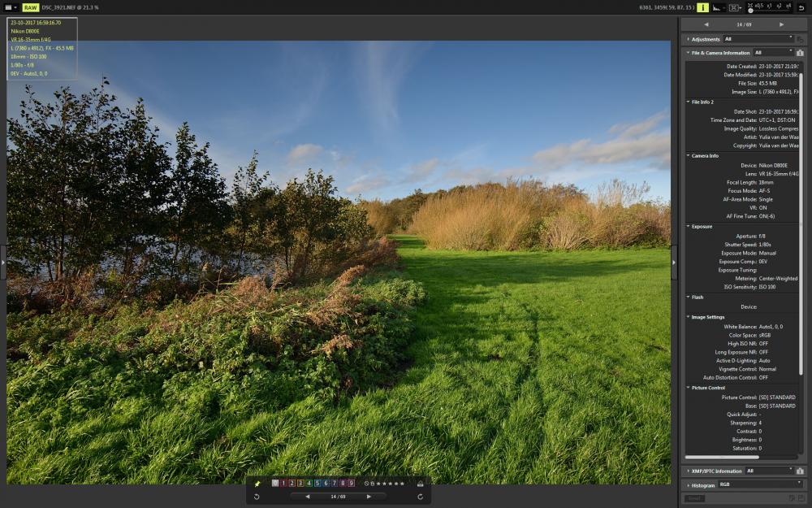This screenshot has width=812, height=508.
Task: Apply label 9 to the image
Action: (x=351, y=483)
